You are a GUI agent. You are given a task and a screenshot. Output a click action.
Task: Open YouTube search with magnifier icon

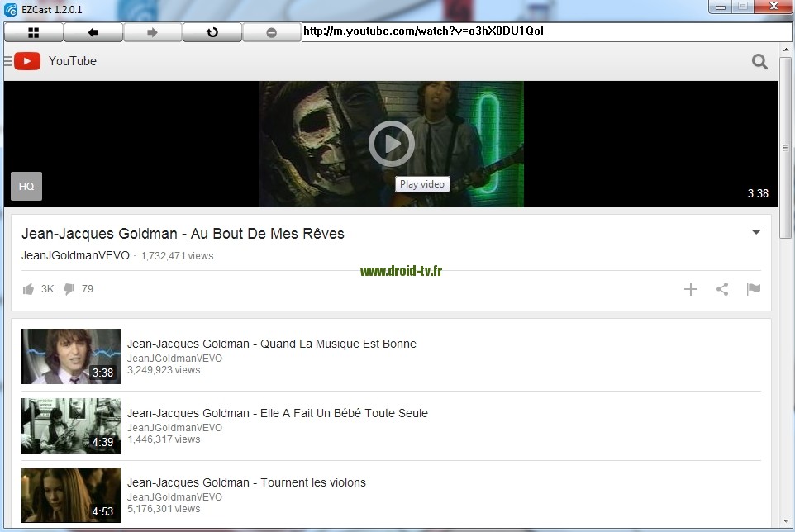click(759, 61)
